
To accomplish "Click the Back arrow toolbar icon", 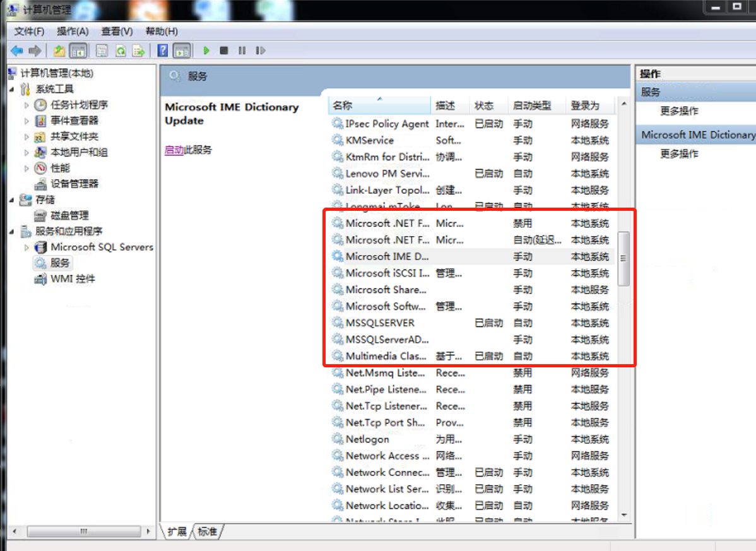I will point(17,50).
